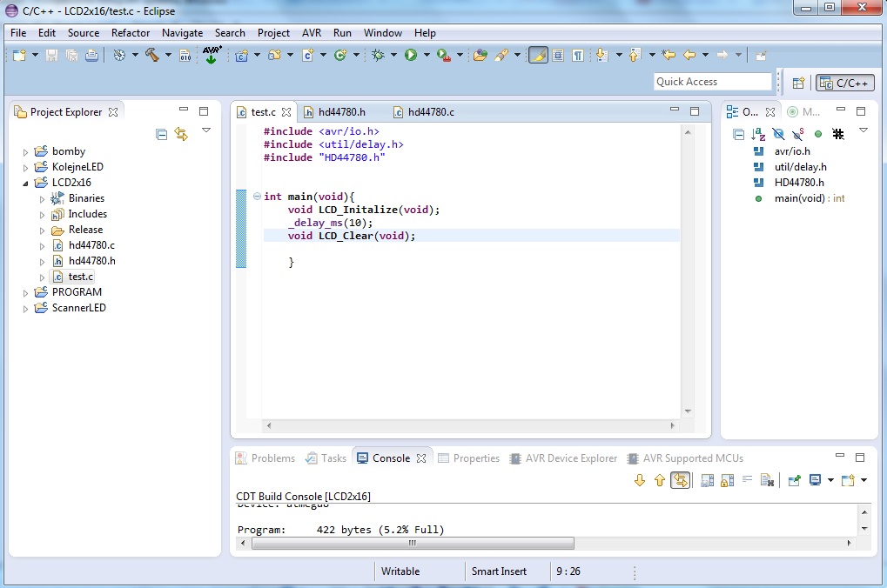The width and height of the screenshot is (887, 588).
Task: Go to Previous Annotation icon
Action: (635, 55)
